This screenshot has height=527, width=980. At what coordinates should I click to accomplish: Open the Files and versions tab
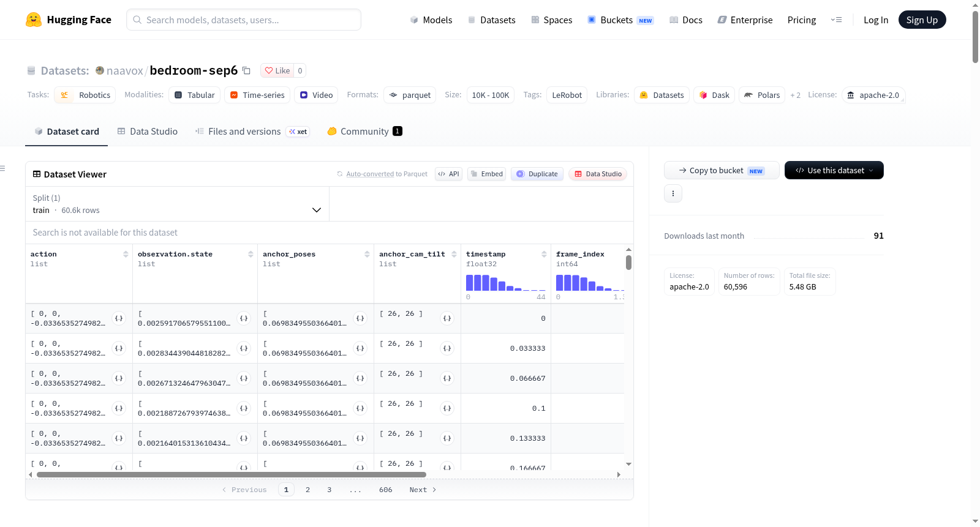[x=252, y=131]
